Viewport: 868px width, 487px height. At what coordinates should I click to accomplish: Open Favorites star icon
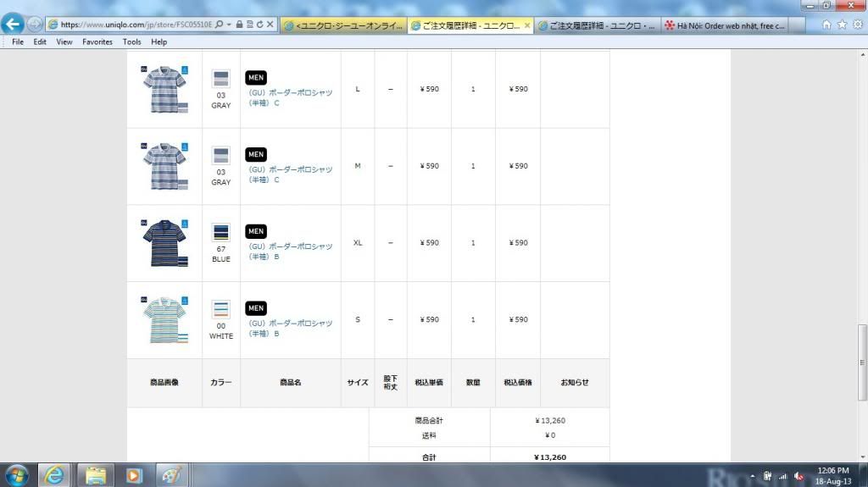(842, 25)
